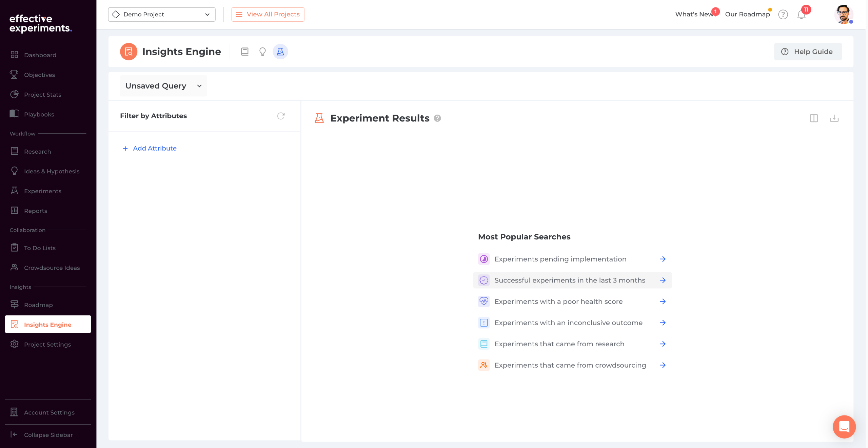This screenshot has height=448, width=868.
Task: Click the download results icon
Action: [x=834, y=118]
